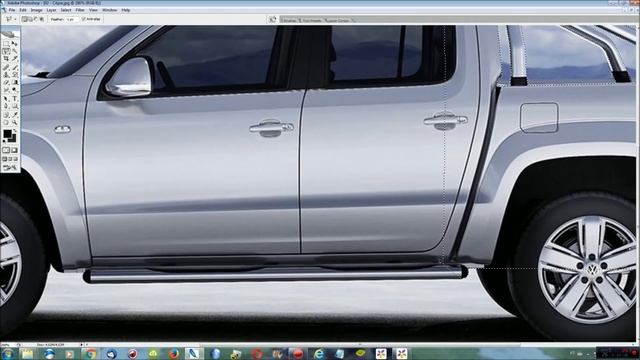Open the File menu
The width and height of the screenshot is (640, 360).
pos(12,10)
